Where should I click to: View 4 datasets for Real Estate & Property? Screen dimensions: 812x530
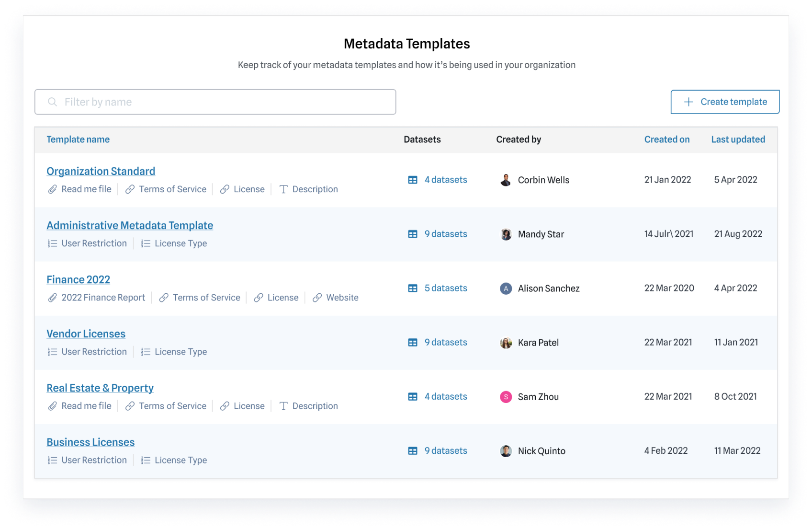coord(446,396)
